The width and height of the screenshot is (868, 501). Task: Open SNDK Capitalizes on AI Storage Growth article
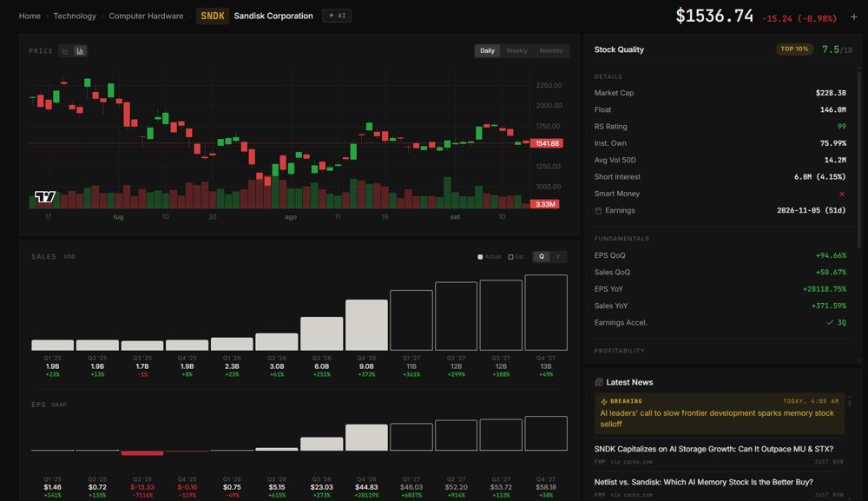[713, 449]
